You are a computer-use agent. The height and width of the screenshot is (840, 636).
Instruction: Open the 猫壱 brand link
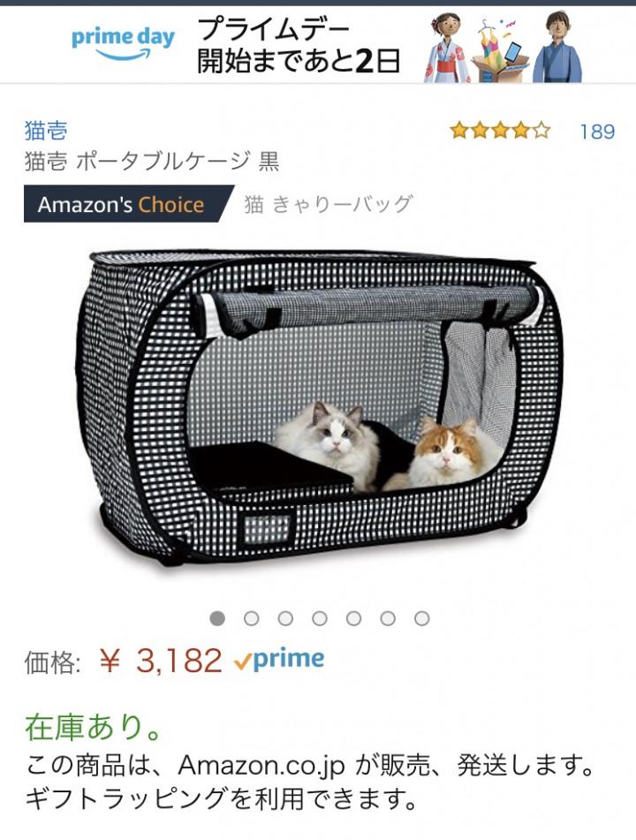[46, 130]
